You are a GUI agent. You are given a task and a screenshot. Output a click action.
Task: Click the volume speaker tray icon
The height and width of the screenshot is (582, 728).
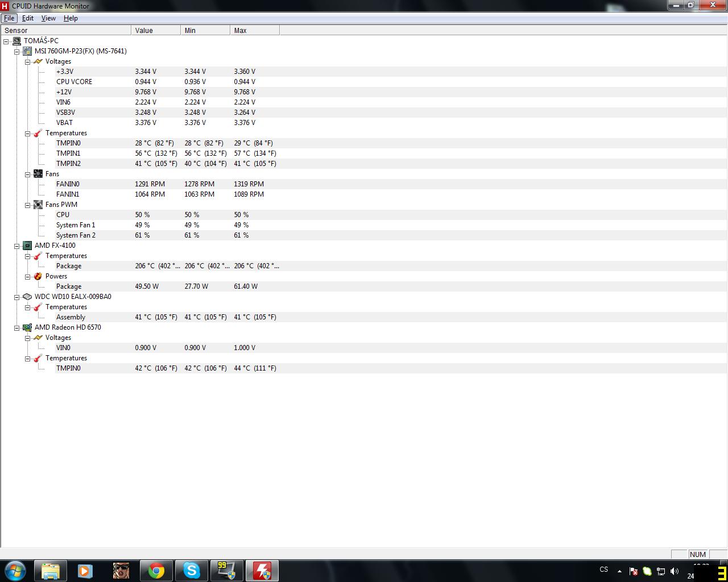(x=675, y=571)
